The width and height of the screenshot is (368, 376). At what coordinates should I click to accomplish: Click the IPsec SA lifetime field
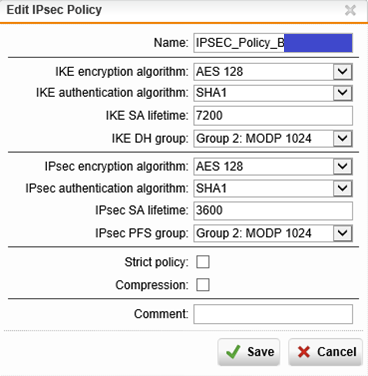point(273,211)
